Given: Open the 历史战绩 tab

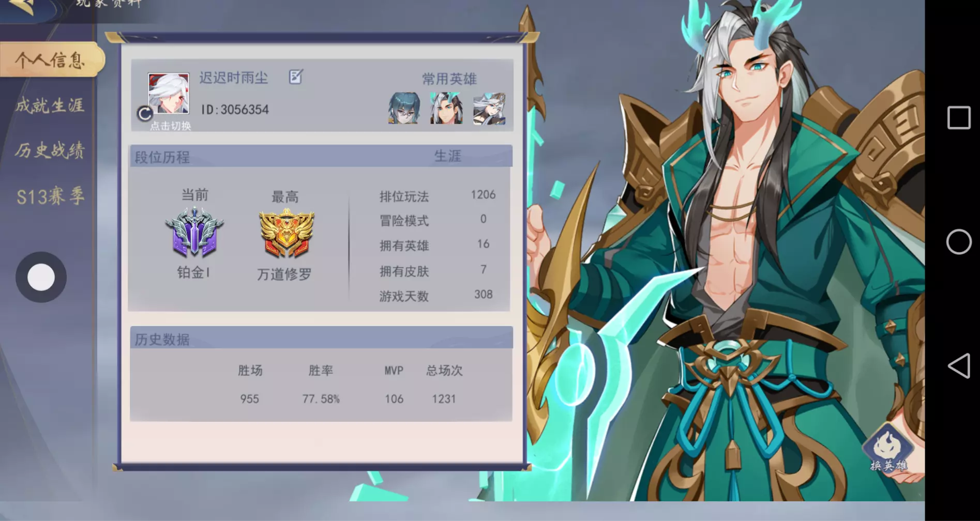Looking at the screenshot, I should click(50, 150).
